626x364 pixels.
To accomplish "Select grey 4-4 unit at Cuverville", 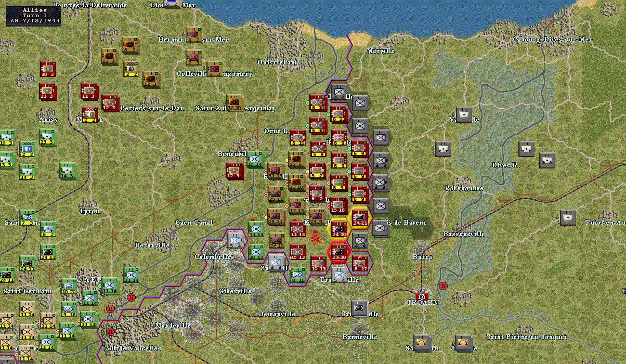I will coord(276,263).
